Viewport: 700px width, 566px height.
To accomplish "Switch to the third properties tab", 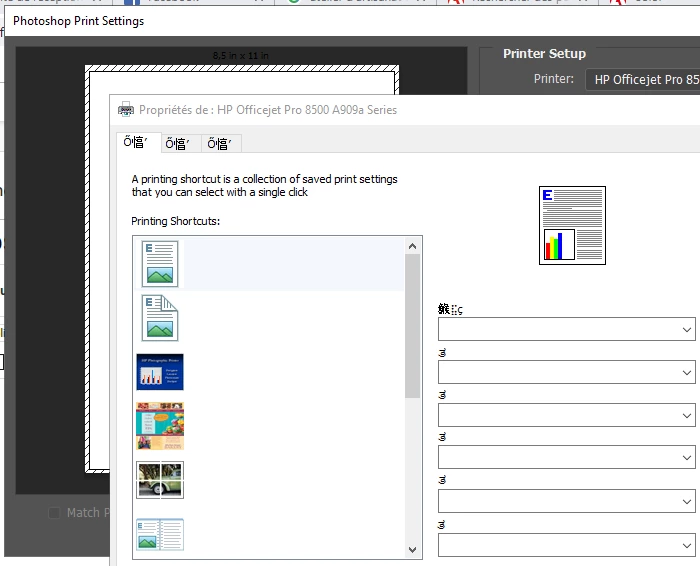I will pos(221,144).
